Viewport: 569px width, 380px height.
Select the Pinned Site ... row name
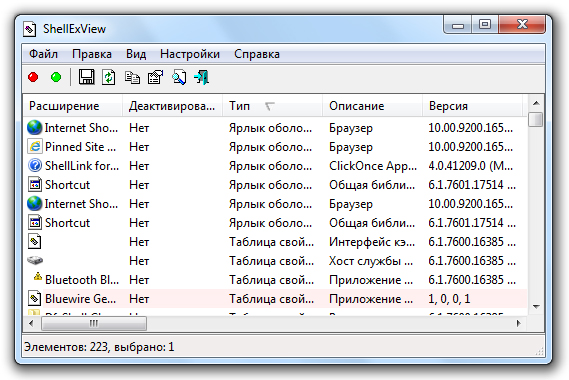click(x=81, y=147)
